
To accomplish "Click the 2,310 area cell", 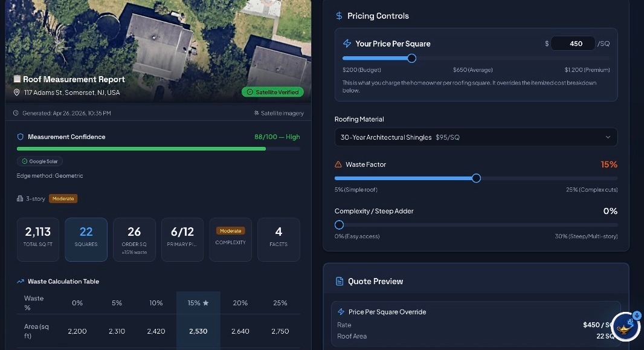I will click(x=117, y=331).
